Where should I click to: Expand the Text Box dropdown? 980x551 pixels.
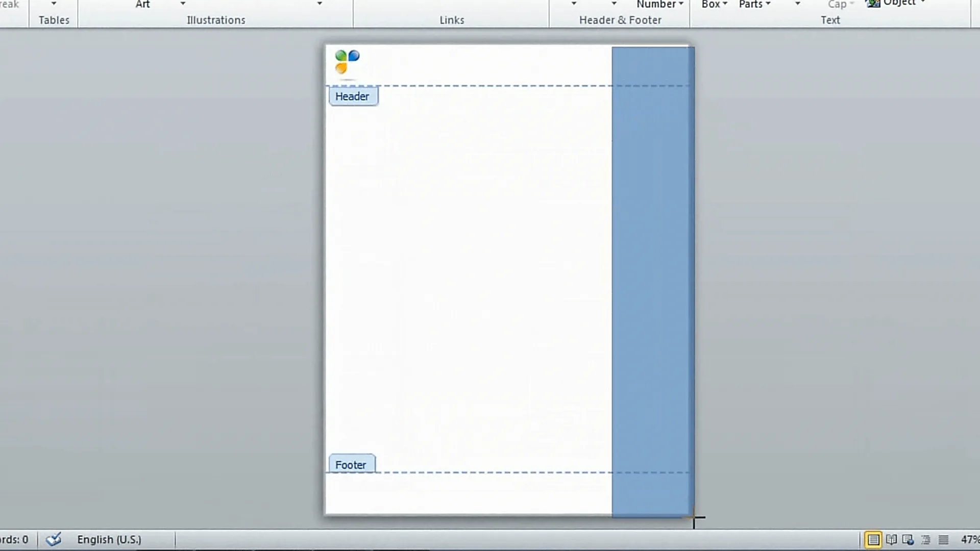(713, 4)
